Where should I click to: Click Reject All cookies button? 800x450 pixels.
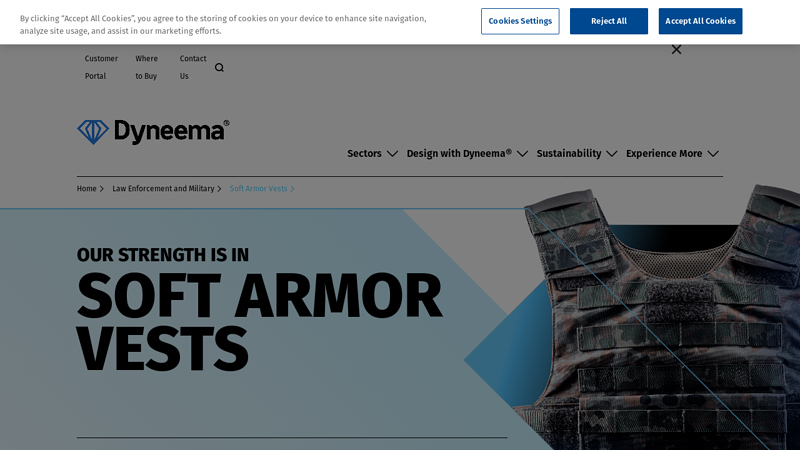coord(609,21)
